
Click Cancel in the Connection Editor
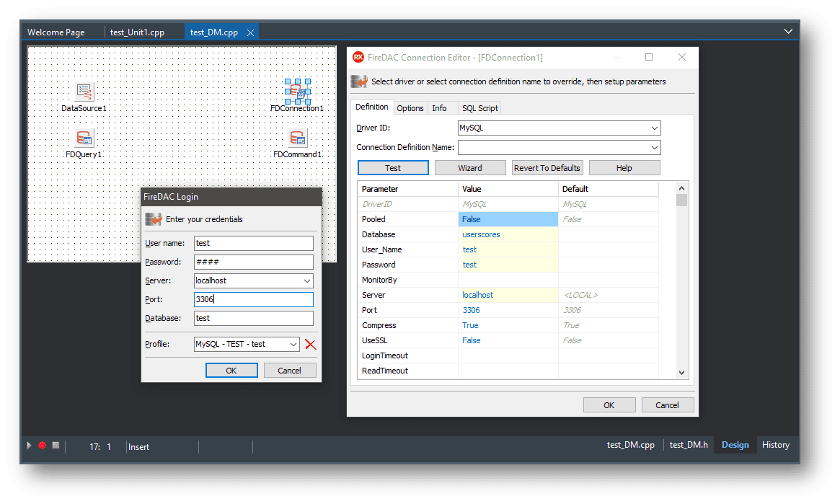668,405
